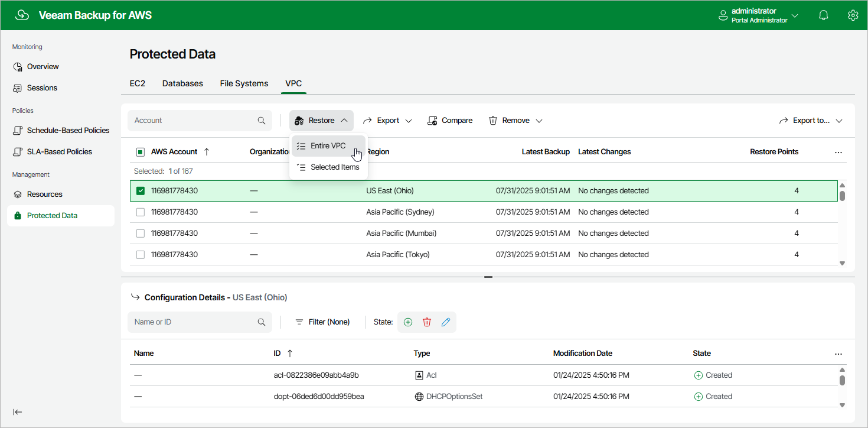Collapse the sidebar navigation arrow
Viewport: 868px width, 428px height.
coord(18,412)
